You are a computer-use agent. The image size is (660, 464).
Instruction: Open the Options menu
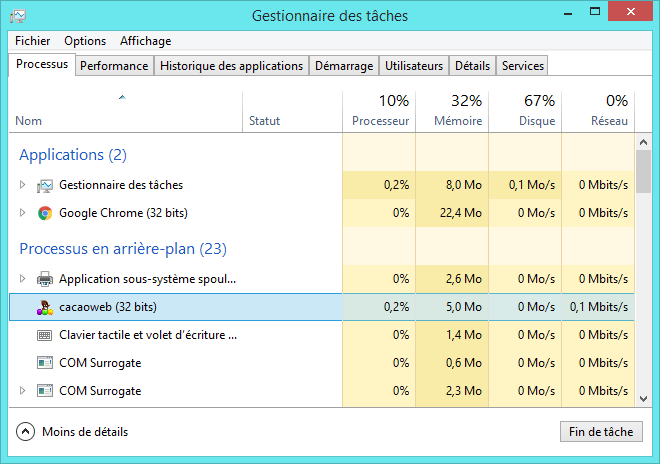85,41
